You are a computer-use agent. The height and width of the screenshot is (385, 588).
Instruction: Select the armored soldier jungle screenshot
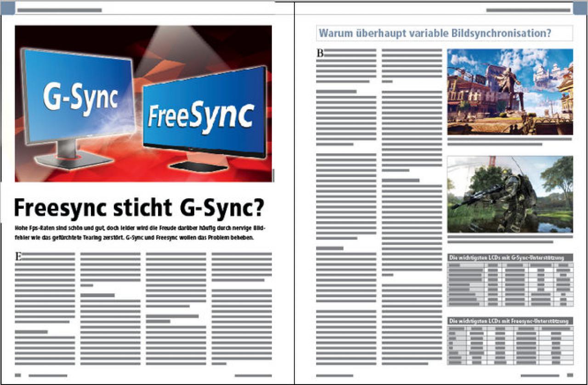pos(510,195)
